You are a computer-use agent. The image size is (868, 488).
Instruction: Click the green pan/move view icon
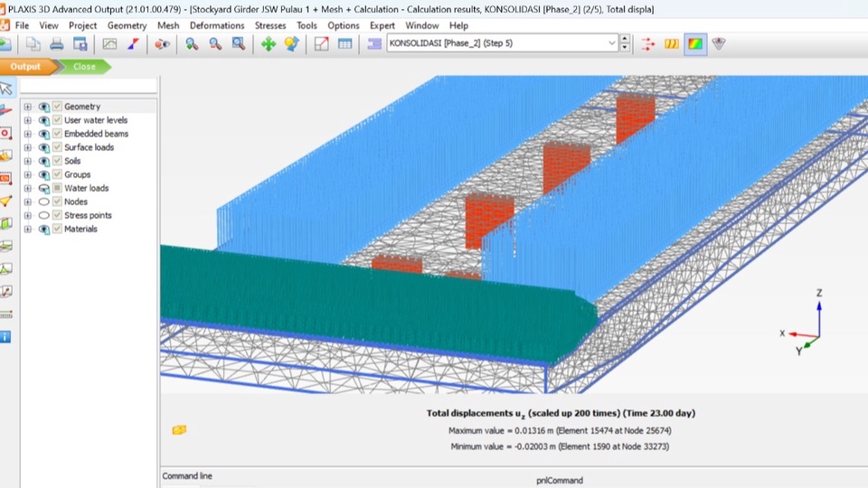point(269,43)
